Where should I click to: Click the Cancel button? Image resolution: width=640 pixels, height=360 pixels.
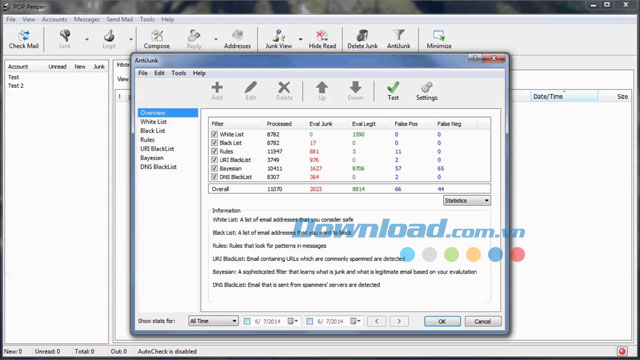483,321
